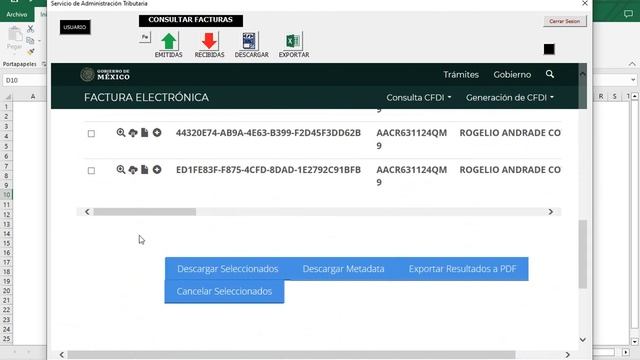Download cloud icon for 44320E74 invoice
Screen dimensions: 640x360
click(x=133, y=133)
